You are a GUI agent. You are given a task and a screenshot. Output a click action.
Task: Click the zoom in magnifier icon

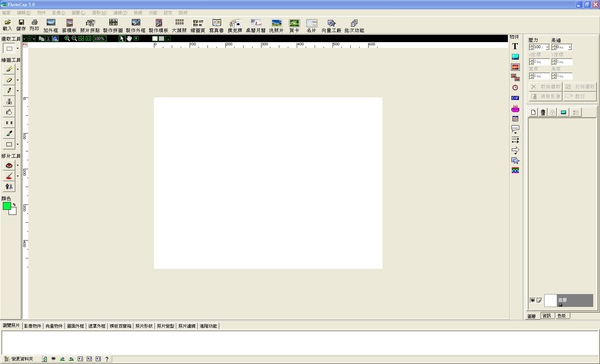pos(67,38)
